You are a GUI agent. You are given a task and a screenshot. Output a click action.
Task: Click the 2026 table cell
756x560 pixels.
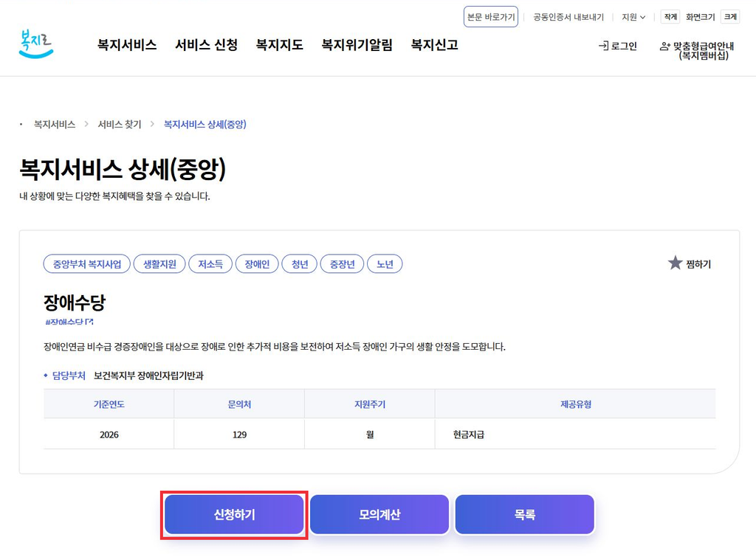pos(109,435)
